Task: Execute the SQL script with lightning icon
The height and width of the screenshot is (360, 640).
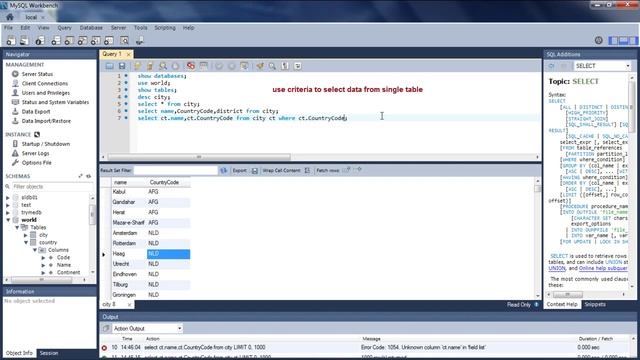Action: 138,66
